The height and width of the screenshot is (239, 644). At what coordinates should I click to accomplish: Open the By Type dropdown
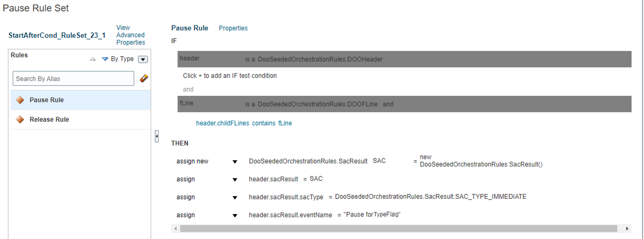[x=143, y=59]
